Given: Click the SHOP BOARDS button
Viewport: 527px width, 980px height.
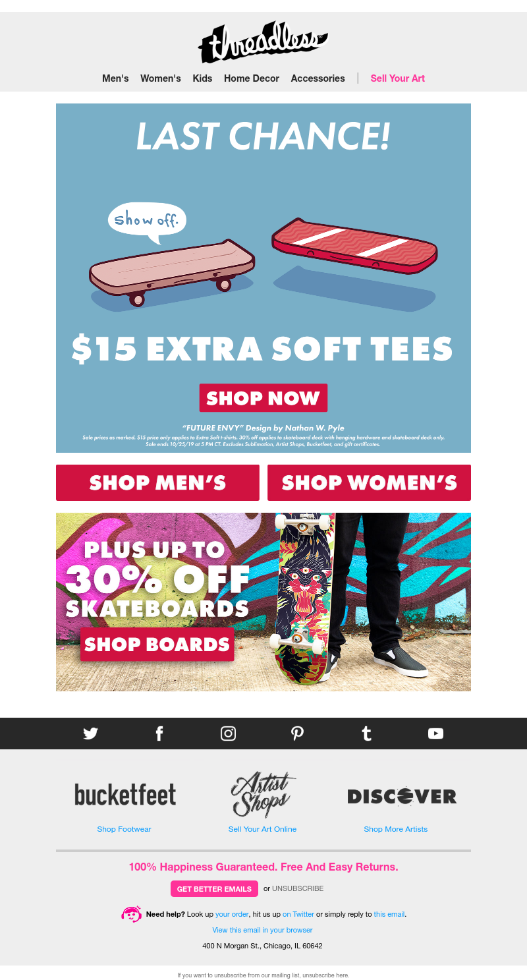Looking at the screenshot, I should pos(157,644).
